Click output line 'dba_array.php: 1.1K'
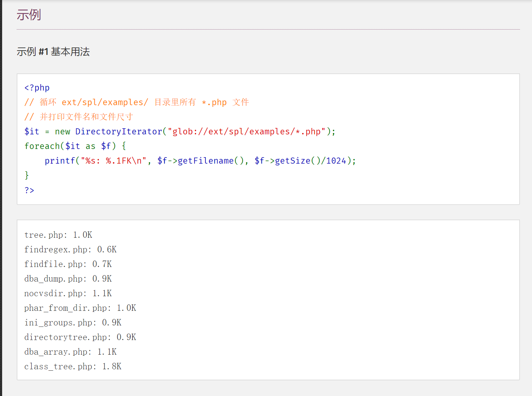This screenshot has height=396, width=532. click(71, 352)
